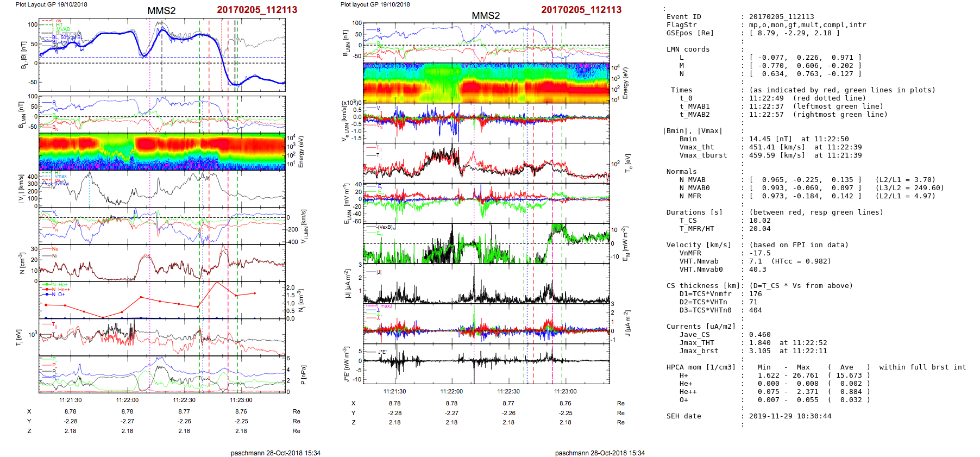
Task: Click 'paschmann 28-Oct-2018 15:34' under the left plot
Action: 275,453
